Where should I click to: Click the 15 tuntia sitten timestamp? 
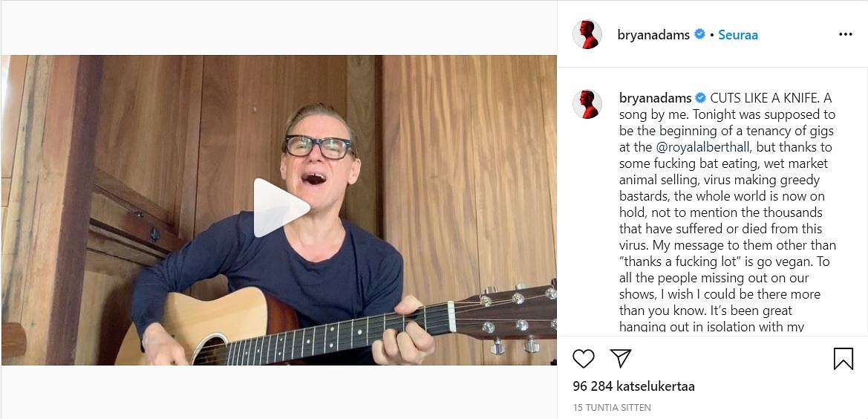pos(612,408)
